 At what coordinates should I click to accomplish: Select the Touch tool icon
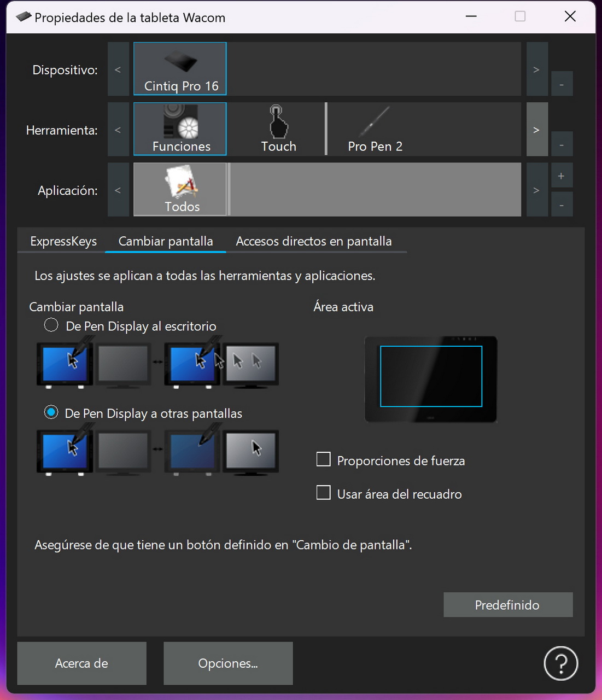coord(278,129)
